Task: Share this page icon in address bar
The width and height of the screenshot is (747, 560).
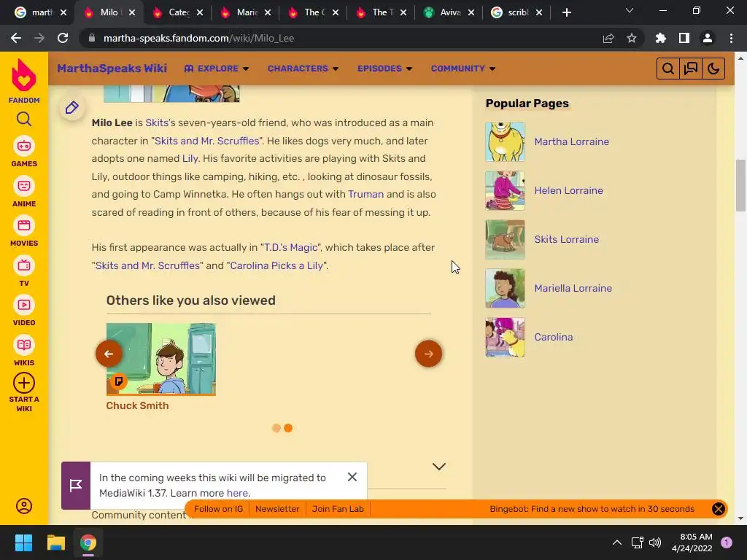Action: (x=608, y=38)
